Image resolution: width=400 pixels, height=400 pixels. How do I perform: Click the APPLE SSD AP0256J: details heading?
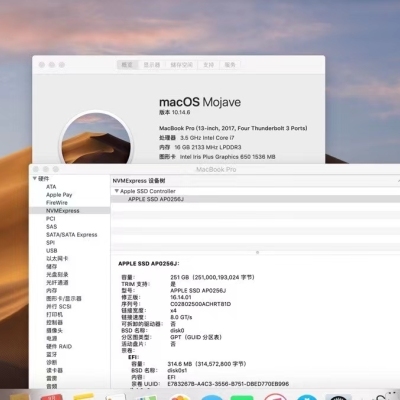(149, 264)
